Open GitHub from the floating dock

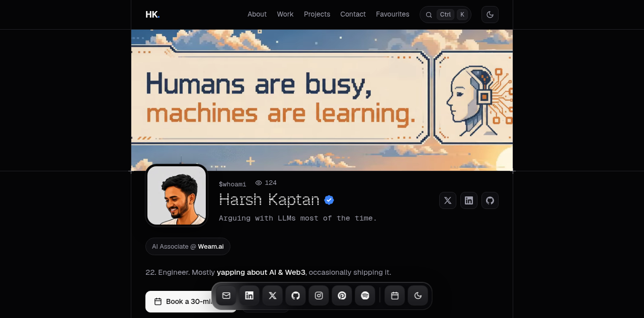pos(296,295)
